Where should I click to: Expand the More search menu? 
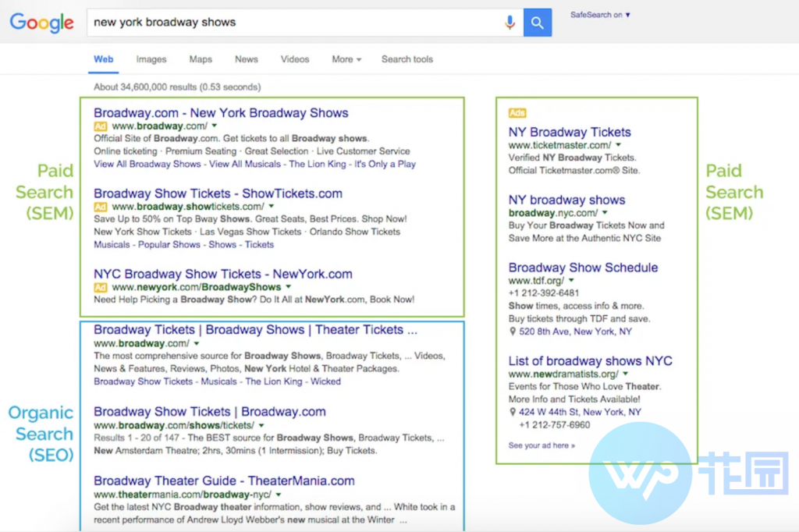[x=346, y=59]
